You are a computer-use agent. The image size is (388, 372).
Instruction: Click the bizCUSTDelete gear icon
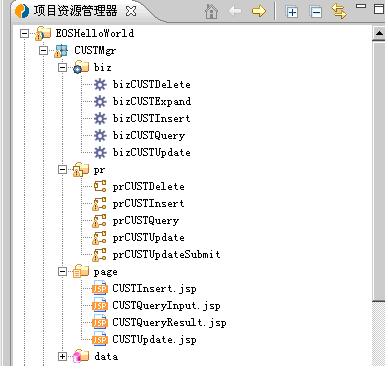click(x=100, y=84)
